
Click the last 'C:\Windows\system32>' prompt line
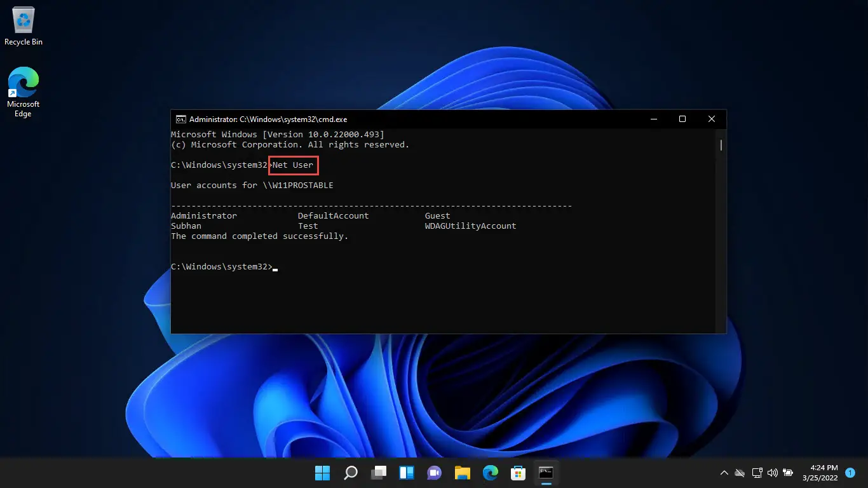tap(222, 267)
